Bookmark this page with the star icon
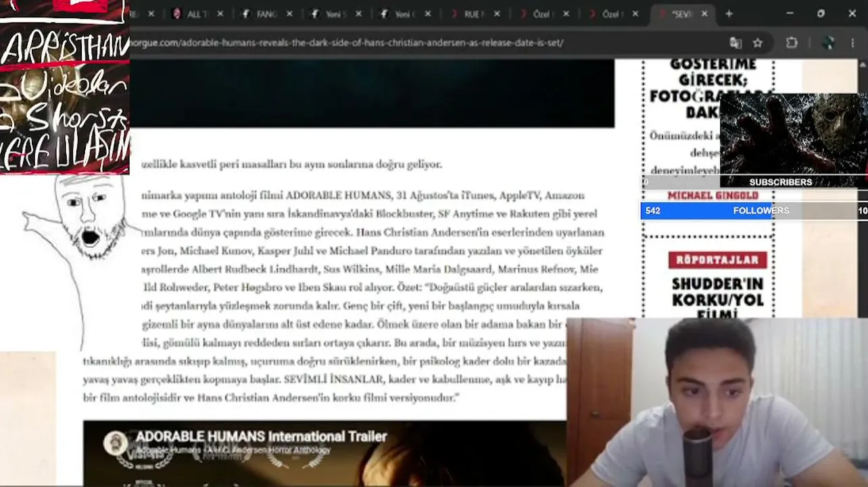This screenshot has height=487, width=868. tap(758, 43)
